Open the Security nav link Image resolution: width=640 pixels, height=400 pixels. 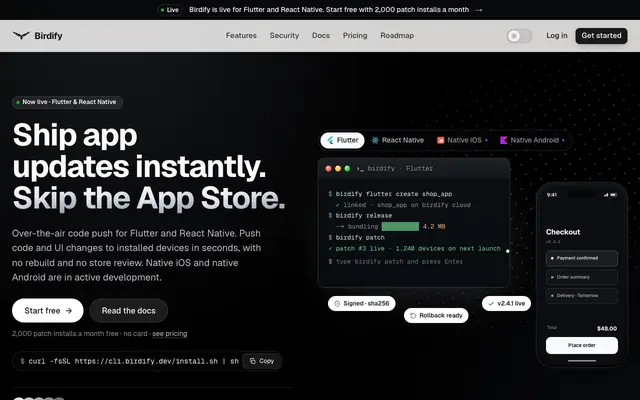point(284,36)
